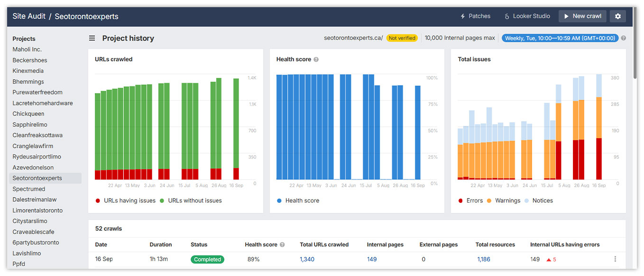Open the 1,186 total resources link

pyautogui.click(x=483, y=259)
